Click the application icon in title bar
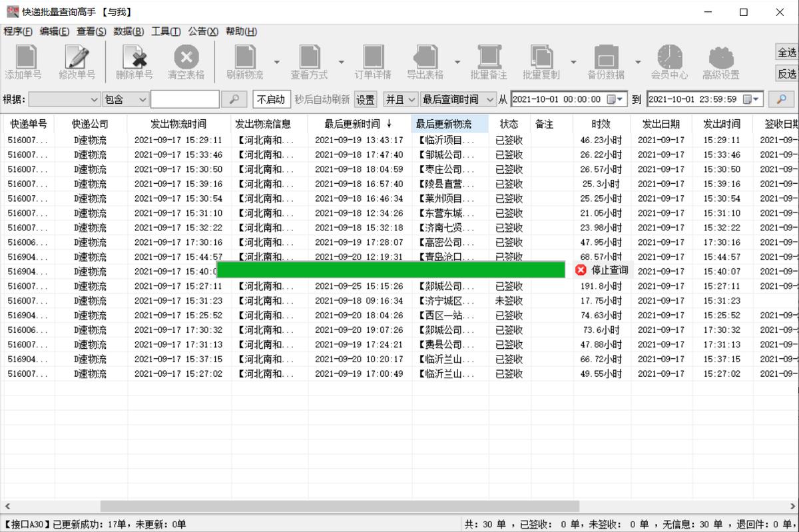 (13, 11)
